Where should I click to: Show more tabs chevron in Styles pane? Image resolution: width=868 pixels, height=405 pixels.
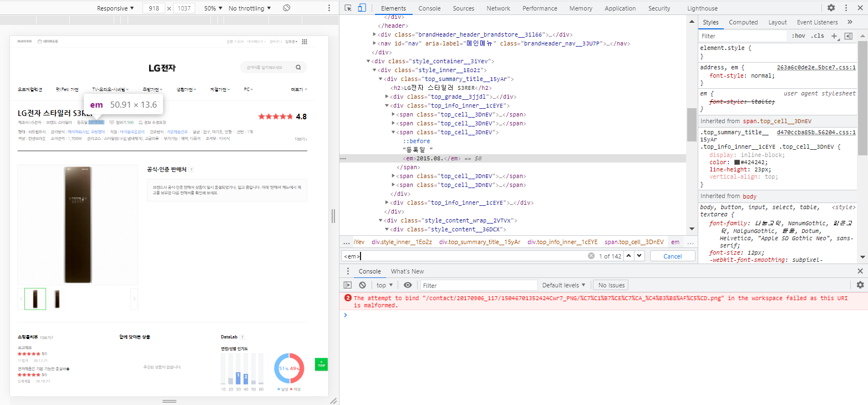850,22
